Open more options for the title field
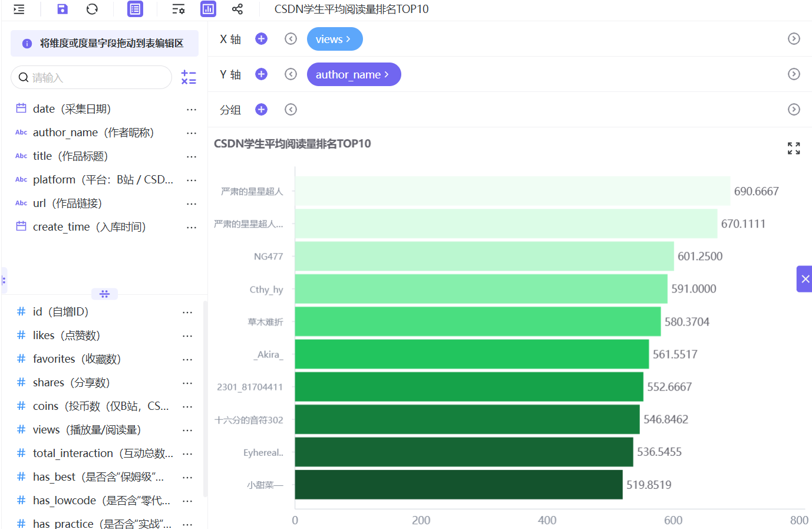 pos(192,156)
